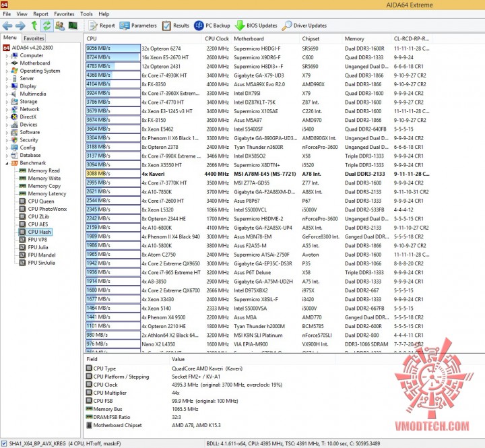Open the Favorites menu
The width and height of the screenshot is (485, 448).
[64, 14]
